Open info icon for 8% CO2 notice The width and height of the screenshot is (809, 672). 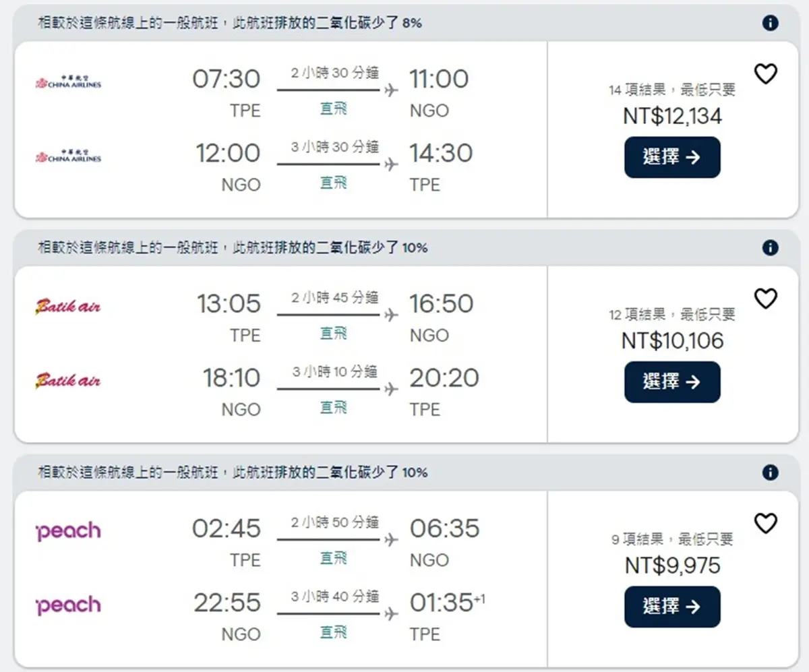[770, 23]
